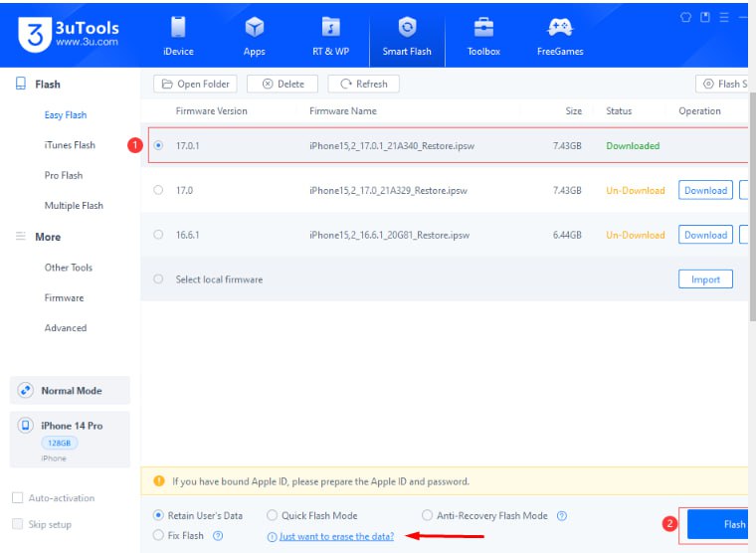Open the RT & WP section
Screen dimensions: 756x553
(x=330, y=36)
